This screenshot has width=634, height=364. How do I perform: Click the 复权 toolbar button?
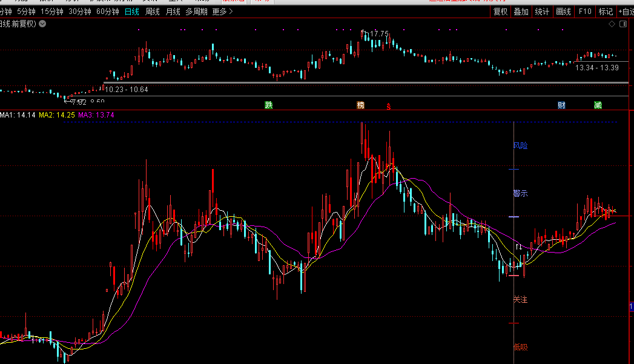(500, 12)
